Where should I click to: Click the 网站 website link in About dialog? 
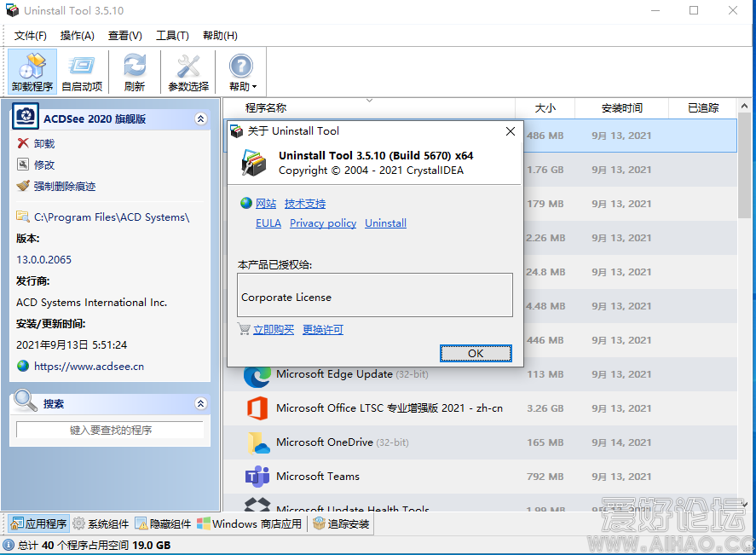pos(266,204)
